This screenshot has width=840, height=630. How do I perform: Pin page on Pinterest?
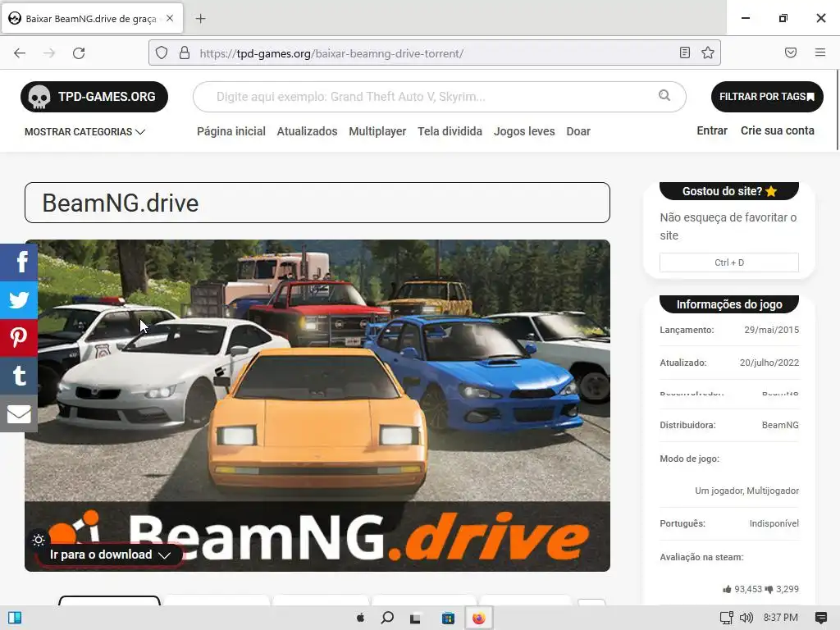19,337
